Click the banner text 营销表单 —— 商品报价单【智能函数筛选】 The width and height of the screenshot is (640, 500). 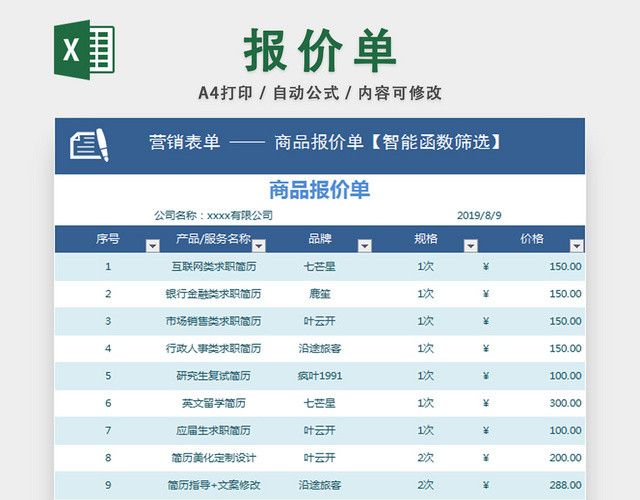(x=325, y=142)
